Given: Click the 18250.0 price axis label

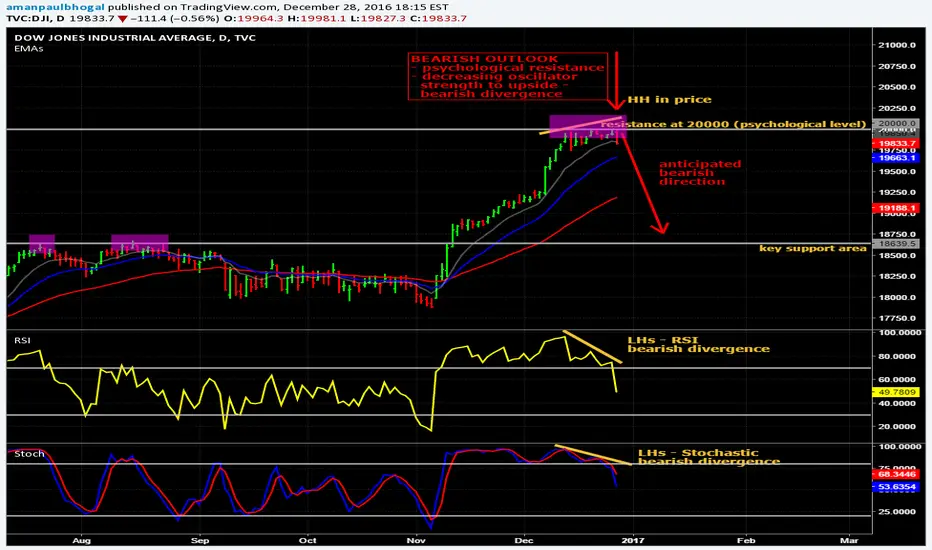Looking at the screenshot, I should point(897,276).
